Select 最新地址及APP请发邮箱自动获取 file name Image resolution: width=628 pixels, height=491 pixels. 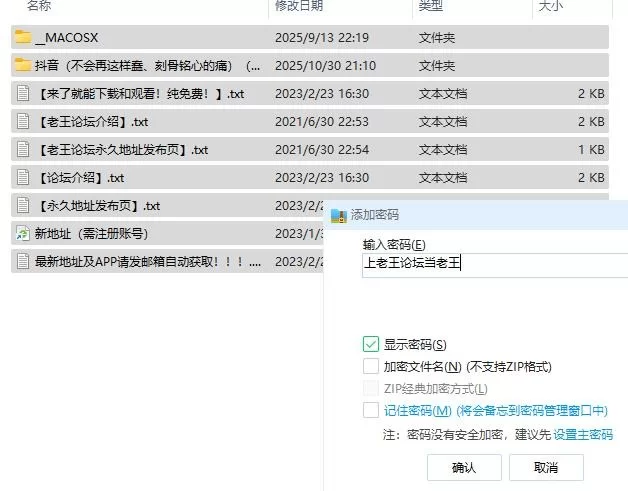tap(147, 262)
